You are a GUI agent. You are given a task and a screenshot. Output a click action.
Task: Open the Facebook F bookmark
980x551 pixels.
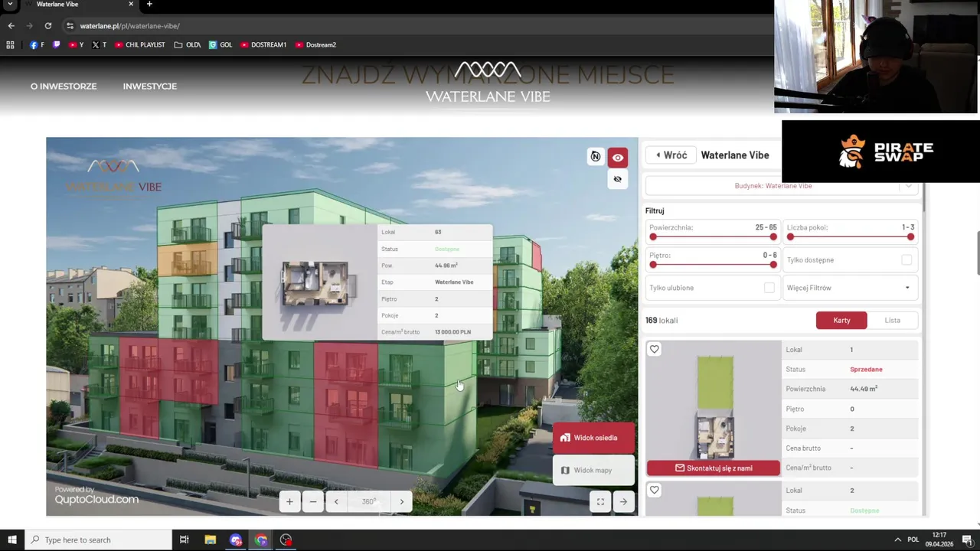click(37, 45)
